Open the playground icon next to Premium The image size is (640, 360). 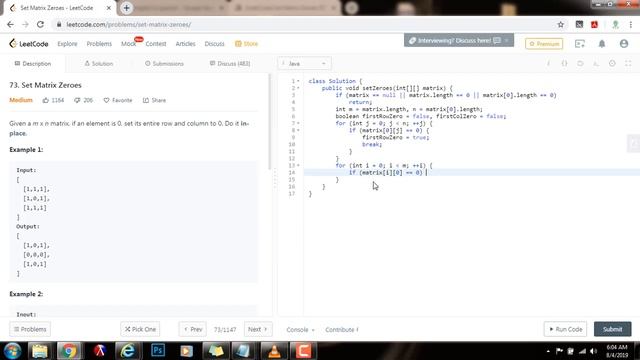(580, 44)
